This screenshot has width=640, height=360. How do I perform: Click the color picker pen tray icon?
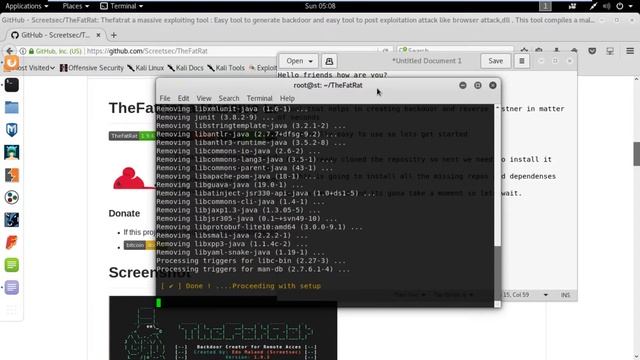click(593, 6)
